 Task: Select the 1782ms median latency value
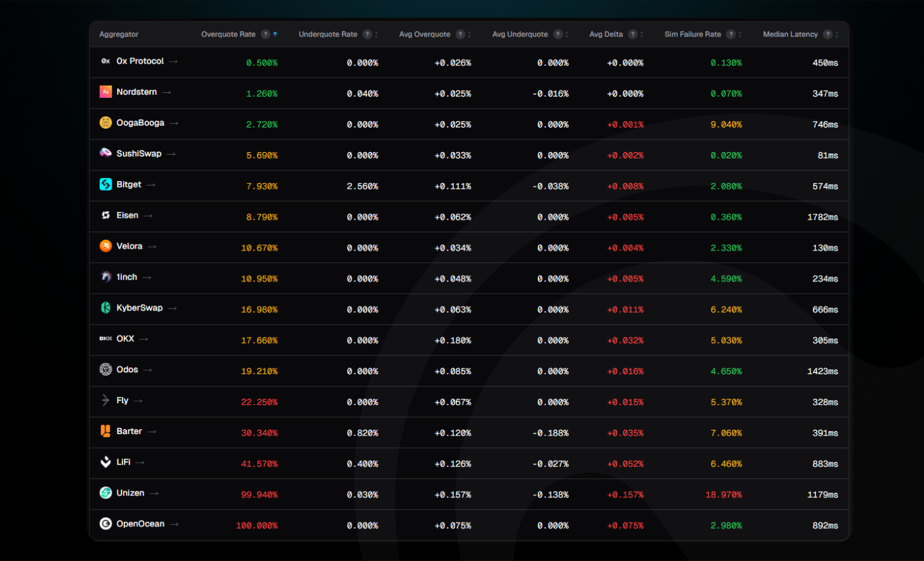(x=822, y=217)
